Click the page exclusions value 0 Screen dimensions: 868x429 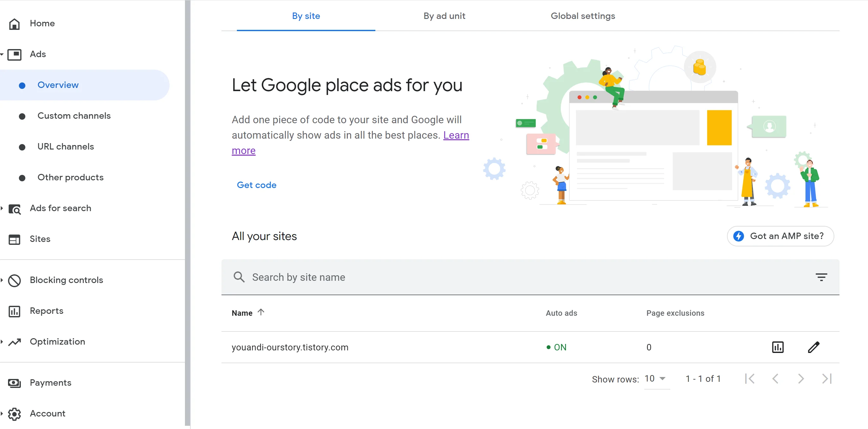(x=649, y=347)
